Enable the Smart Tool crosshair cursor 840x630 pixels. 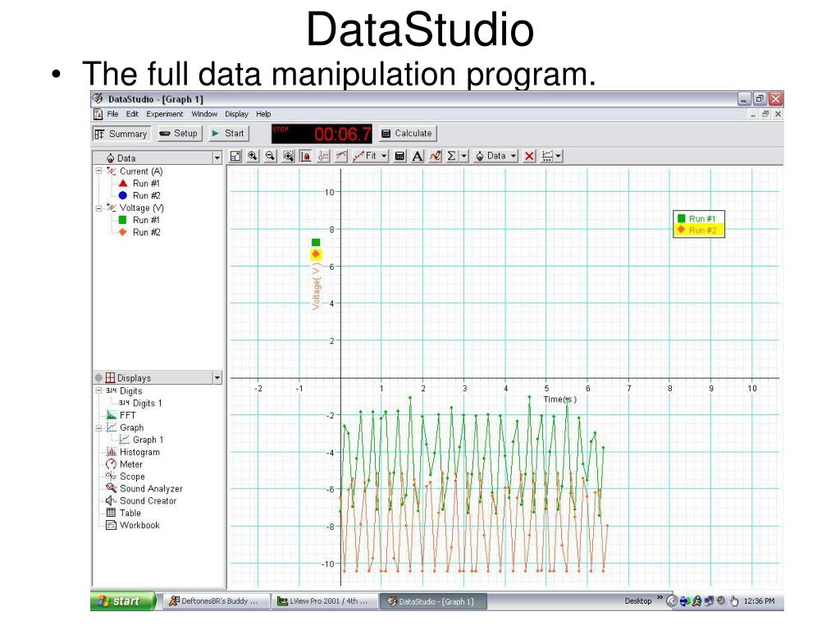tap(323, 156)
